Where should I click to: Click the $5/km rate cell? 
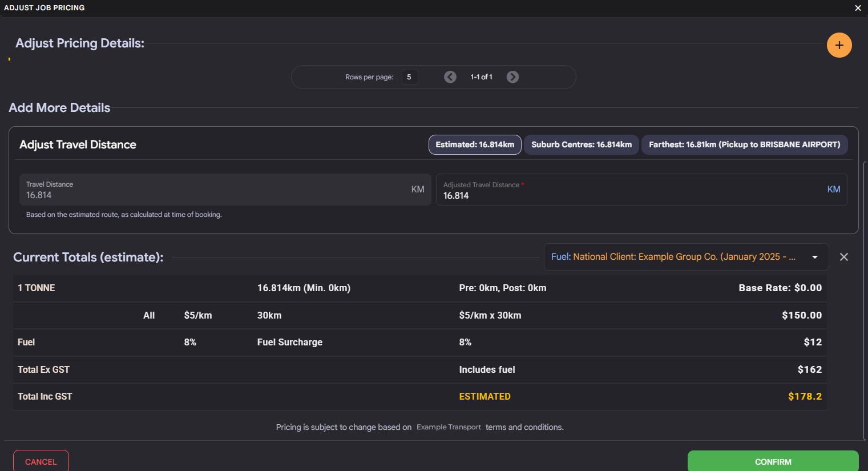[198, 315]
